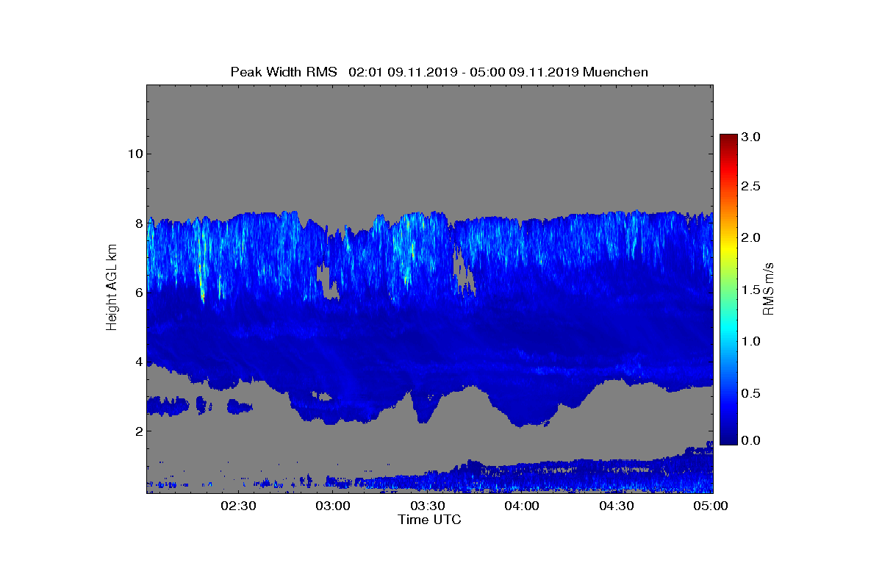This screenshot has width=882, height=588.
Task: Click the height axis label '6'
Action: click(137, 293)
